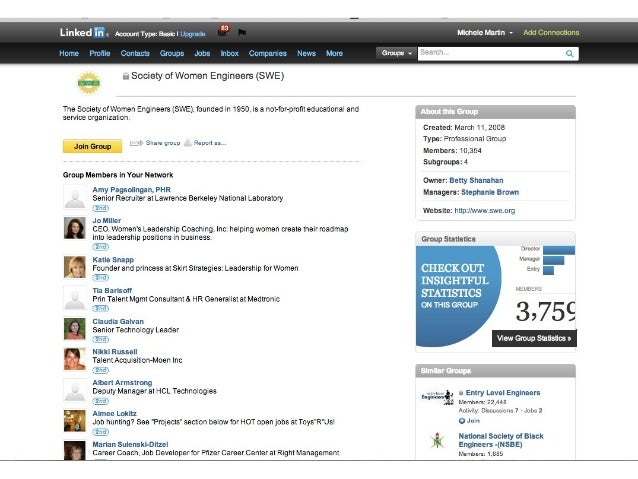This screenshot has width=638, height=479.
Task: Click the 2nd degree badge under Aimee Lokitz
Action: tap(101, 432)
